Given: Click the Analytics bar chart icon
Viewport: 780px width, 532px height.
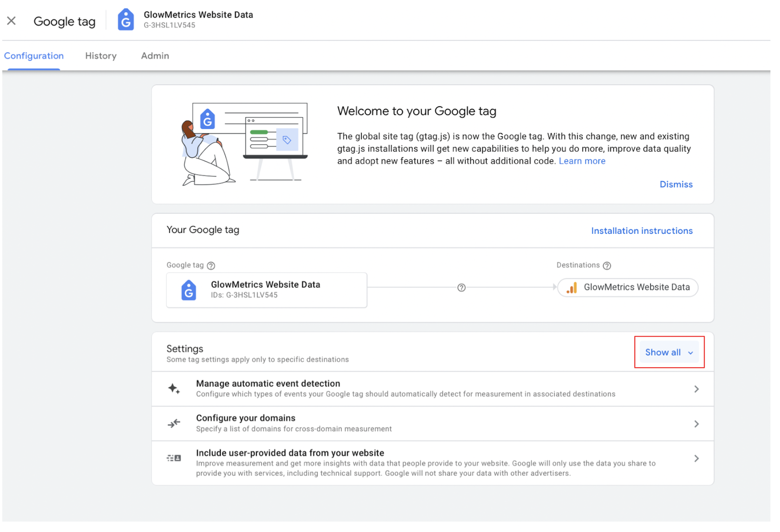Looking at the screenshot, I should pos(572,288).
